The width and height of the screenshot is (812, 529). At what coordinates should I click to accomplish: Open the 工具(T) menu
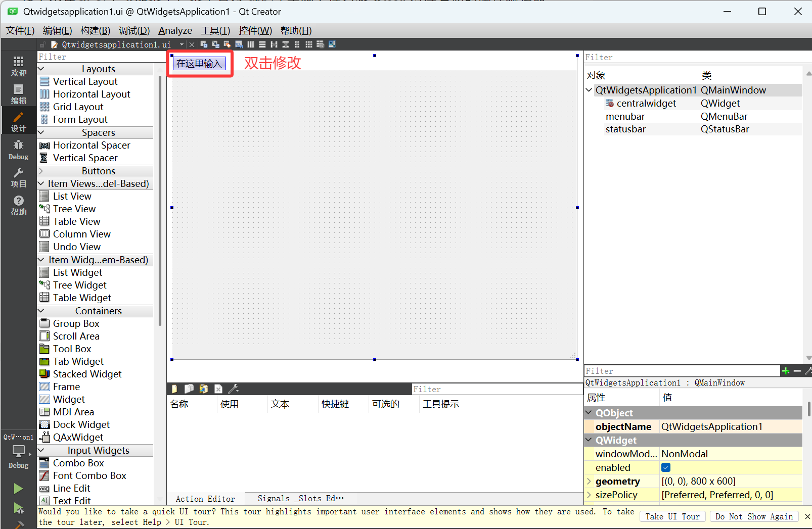215,30
